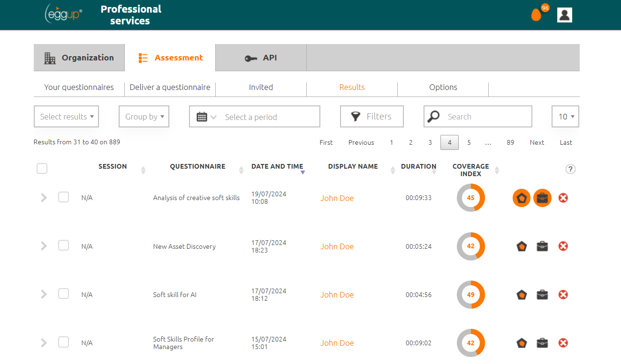
Task: Delete the Soft Skills Profile for Managers result
Action: 563,343
